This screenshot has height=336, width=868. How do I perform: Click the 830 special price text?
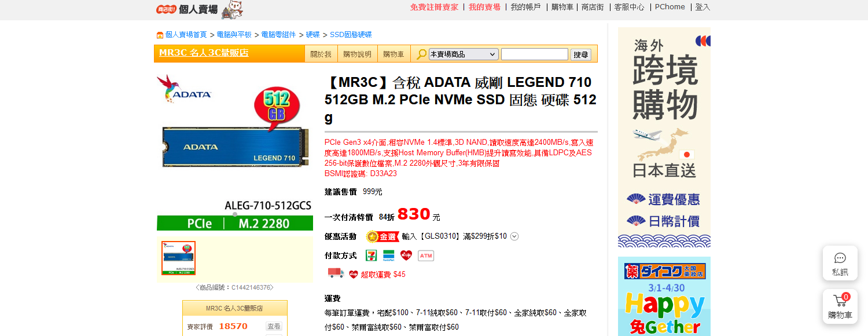[414, 214]
